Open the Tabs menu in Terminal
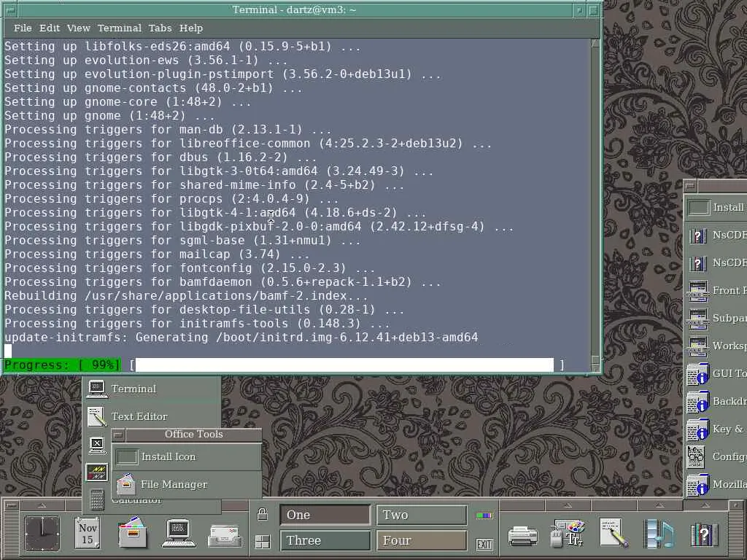 (160, 28)
